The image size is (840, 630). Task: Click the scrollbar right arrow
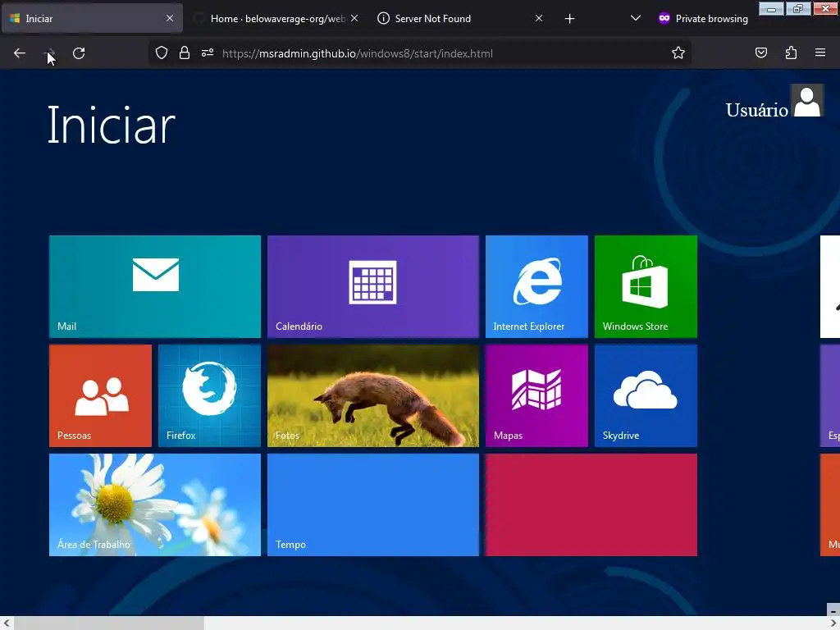[x=833, y=623]
